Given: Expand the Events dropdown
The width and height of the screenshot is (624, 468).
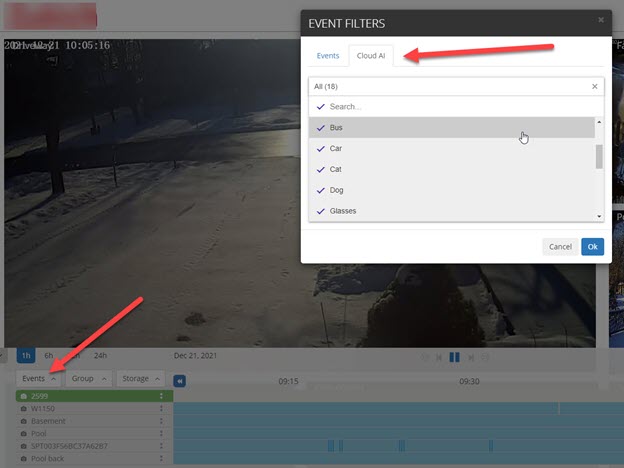Looking at the screenshot, I should click(39, 378).
